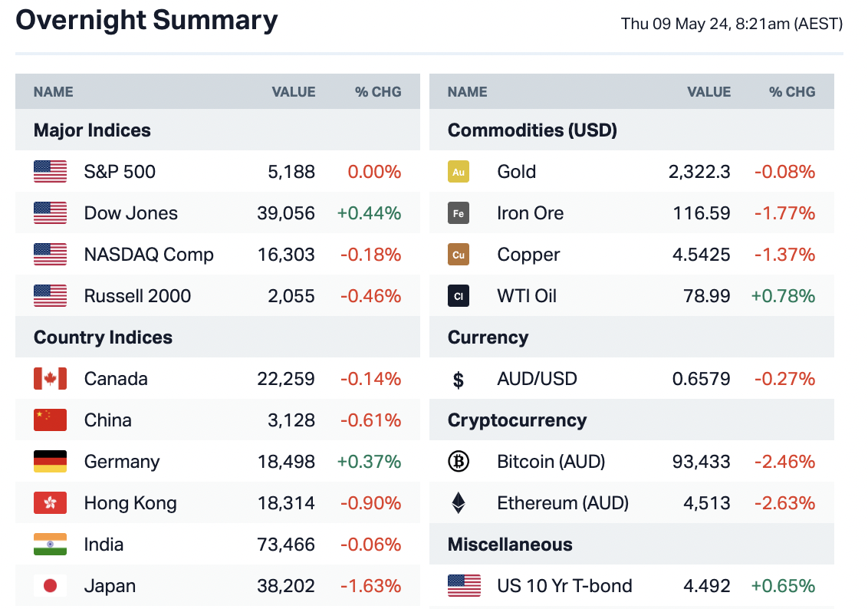Open the Dow Jones index link
868x609 pixels.
[131, 213]
